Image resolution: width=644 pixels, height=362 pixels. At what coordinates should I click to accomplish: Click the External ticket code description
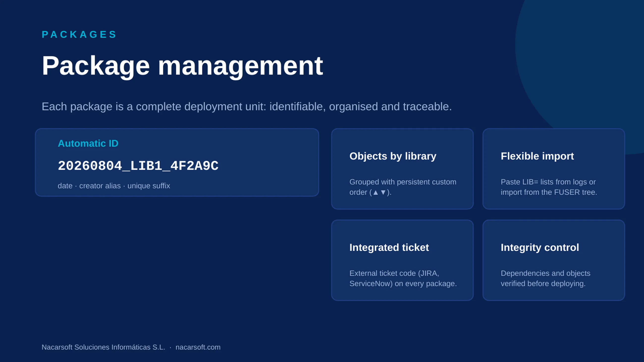(403, 279)
